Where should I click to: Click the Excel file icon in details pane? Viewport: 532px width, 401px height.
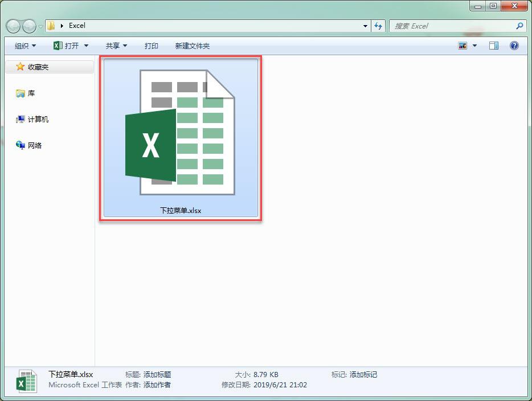point(26,381)
